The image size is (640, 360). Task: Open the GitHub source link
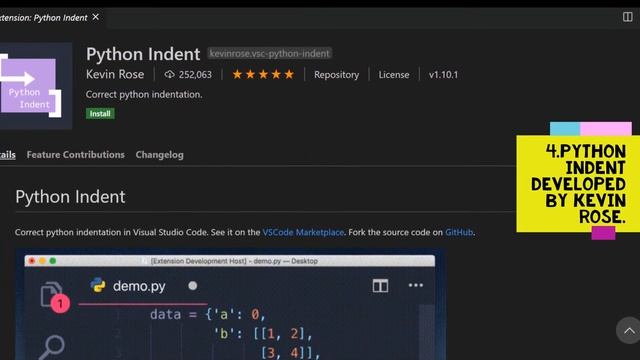click(x=459, y=232)
